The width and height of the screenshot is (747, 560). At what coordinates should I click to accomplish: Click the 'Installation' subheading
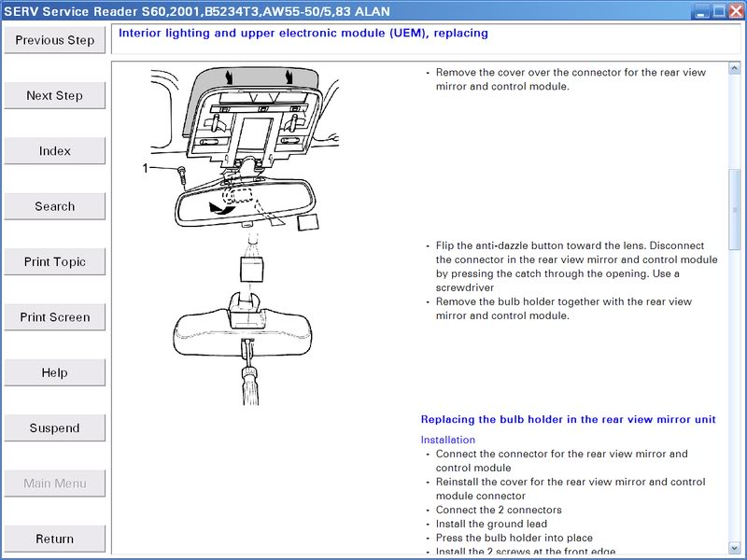pyautogui.click(x=448, y=440)
